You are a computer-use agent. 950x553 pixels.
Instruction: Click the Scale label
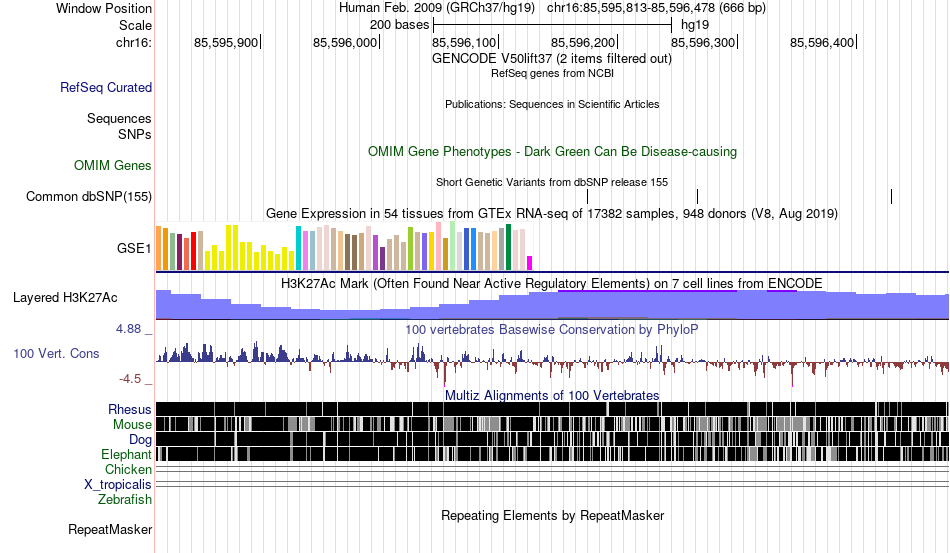pyautogui.click(x=135, y=25)
